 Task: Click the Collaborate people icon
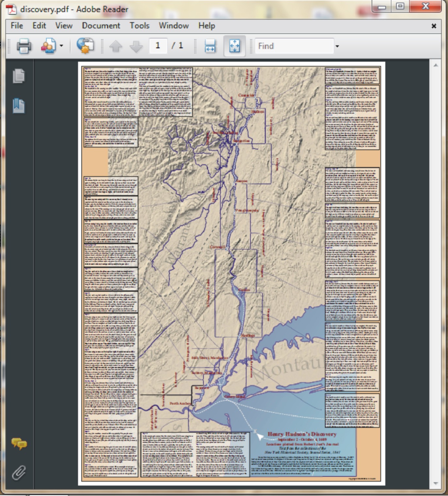tap(48, 46)
